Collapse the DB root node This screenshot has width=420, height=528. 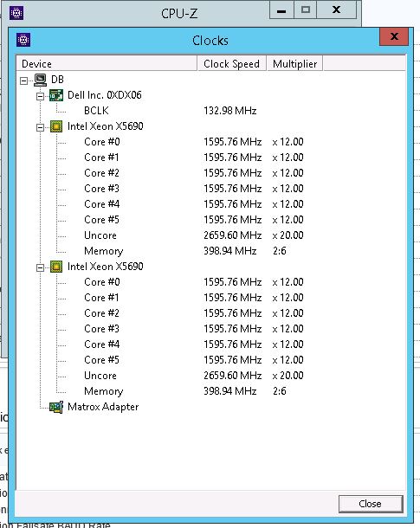pyautogui.click(x=23, y=80)
